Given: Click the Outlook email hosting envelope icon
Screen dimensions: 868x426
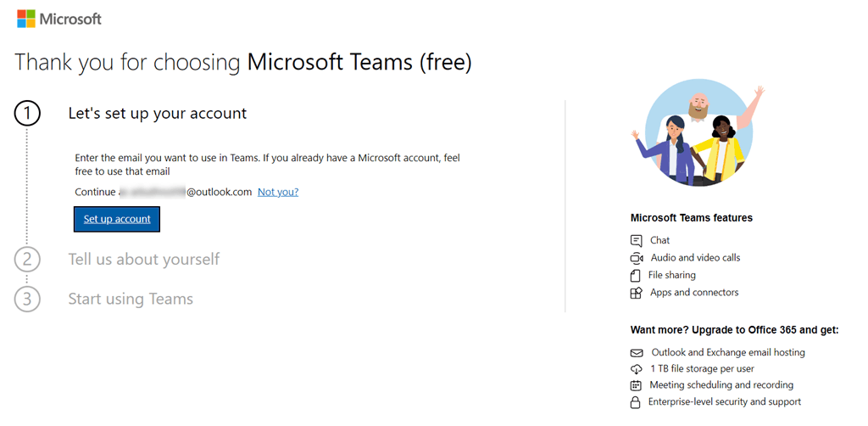Looking at the screenshot, I should 637,352.
